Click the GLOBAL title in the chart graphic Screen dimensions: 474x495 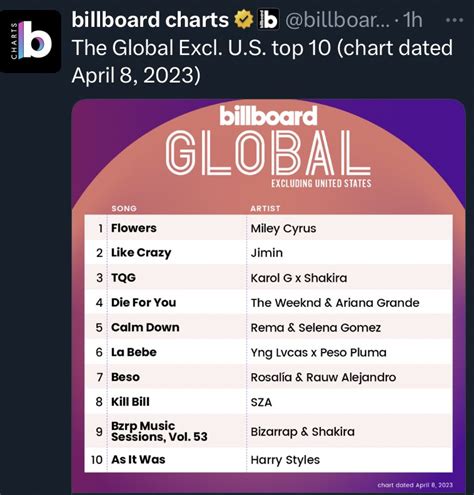[268, 153]
